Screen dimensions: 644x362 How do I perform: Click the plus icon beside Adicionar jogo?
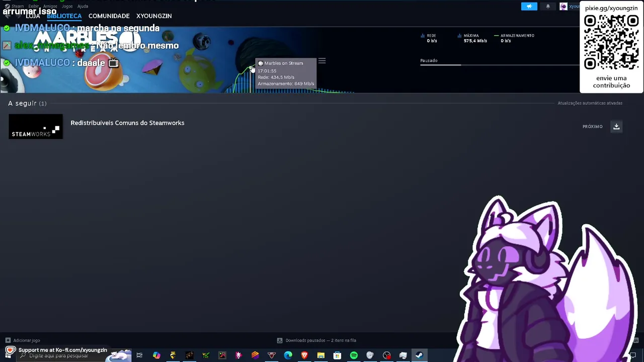coord(8,340)
